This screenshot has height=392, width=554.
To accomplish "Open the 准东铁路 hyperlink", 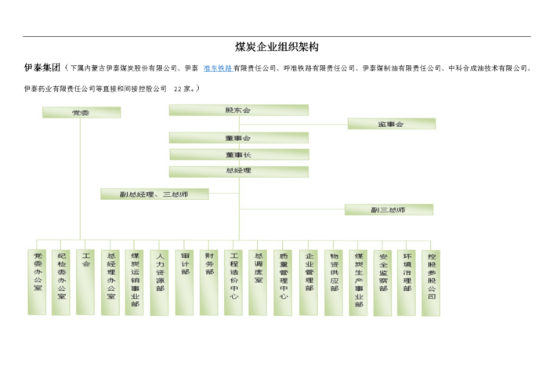I will click(x=218, y=68).
